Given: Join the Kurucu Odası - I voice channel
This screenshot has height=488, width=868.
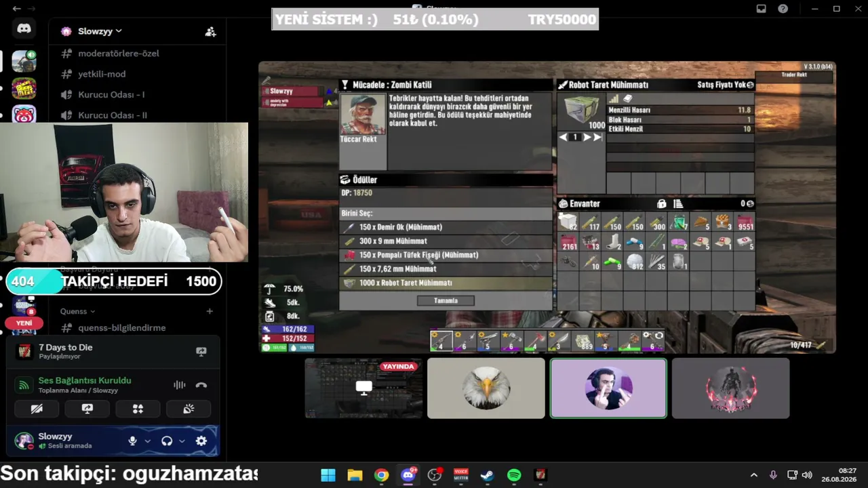Looking at the screenshot, I should pos(111,95).
